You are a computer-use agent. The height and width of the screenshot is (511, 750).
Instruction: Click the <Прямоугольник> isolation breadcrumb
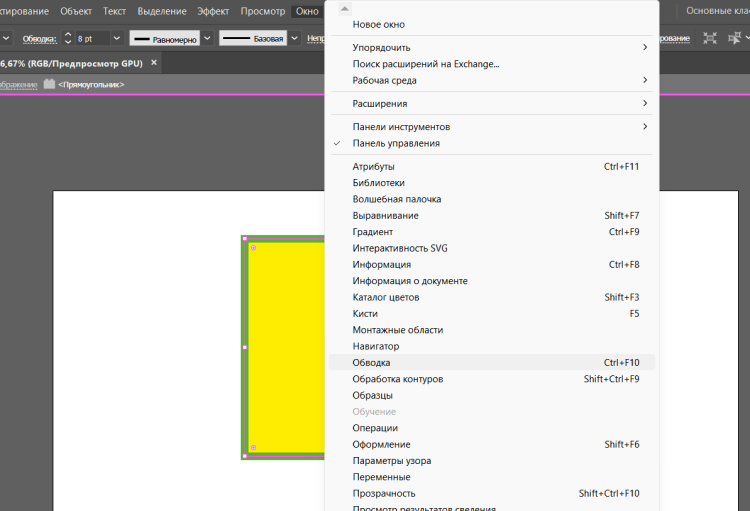pyautogui.click(x=91, y=84)
